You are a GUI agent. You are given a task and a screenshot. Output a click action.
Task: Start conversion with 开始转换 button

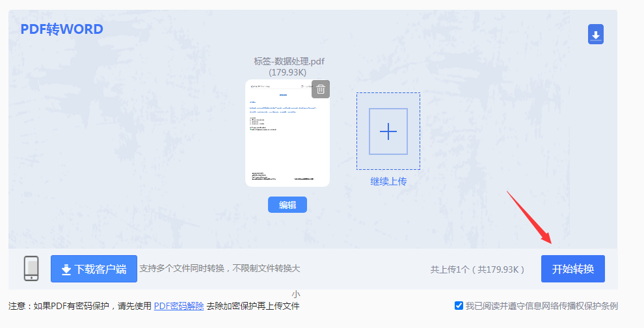coord(573,269)
